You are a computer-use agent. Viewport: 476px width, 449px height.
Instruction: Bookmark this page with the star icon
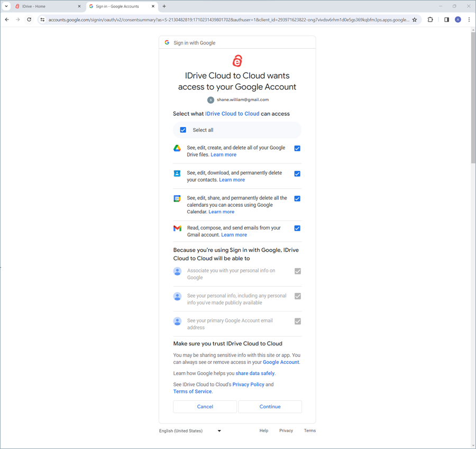tap(415, 20)
